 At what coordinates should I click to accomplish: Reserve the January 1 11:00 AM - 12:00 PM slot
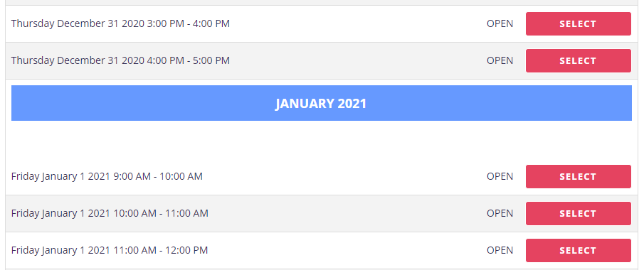pyautogui.click(x=579, y=250)
